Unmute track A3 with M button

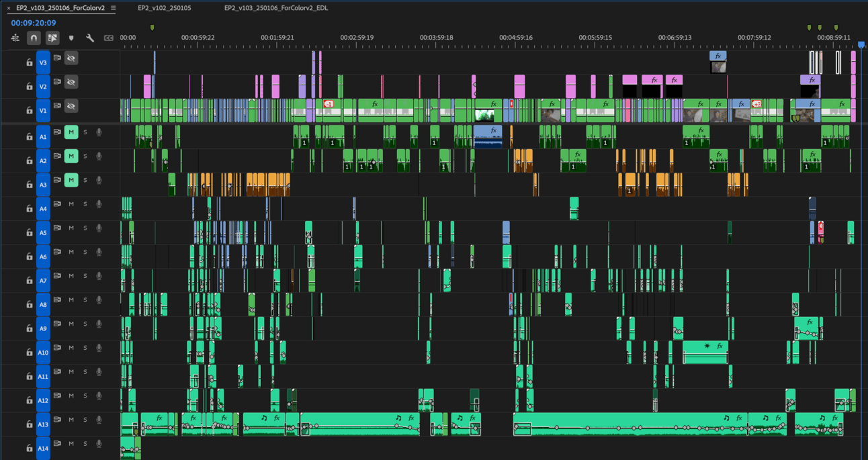(71, 180)
